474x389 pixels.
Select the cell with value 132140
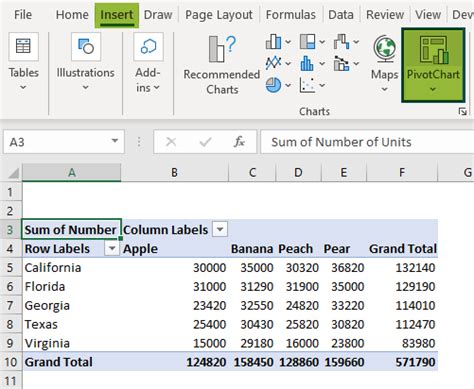pos(402,267)
